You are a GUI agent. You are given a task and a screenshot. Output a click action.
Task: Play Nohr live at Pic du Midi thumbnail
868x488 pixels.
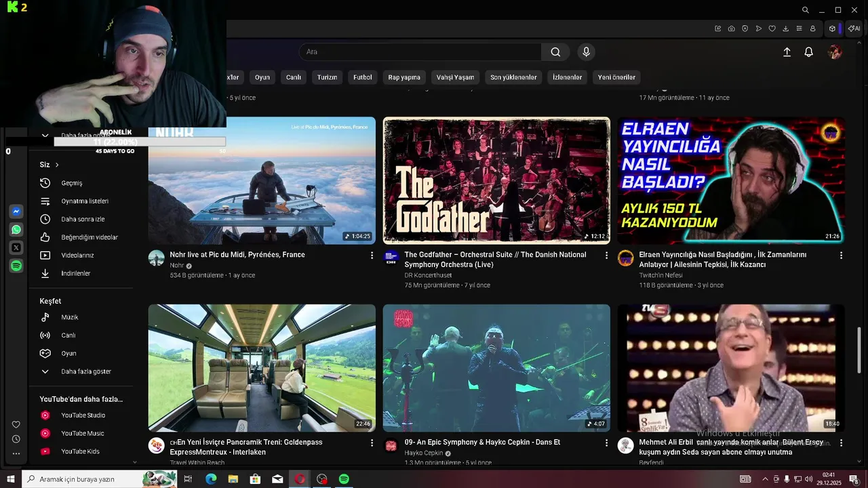[x=262, y=180]
